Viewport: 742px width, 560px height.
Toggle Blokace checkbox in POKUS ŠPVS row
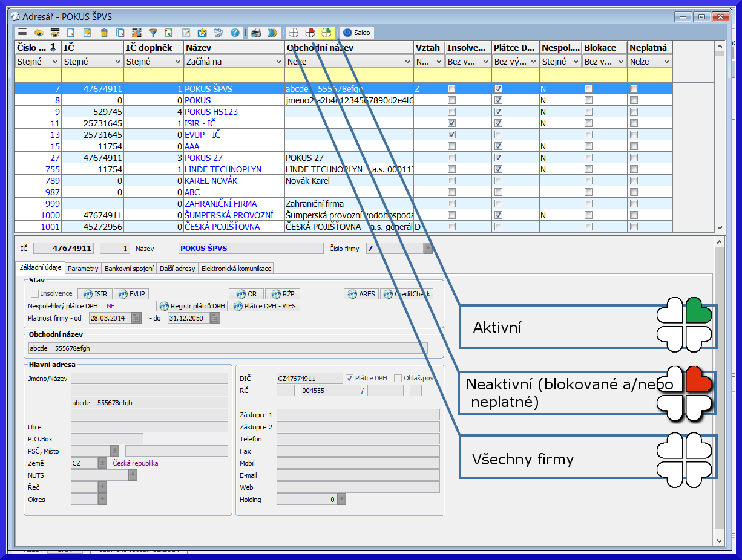[x=589, y=89]
